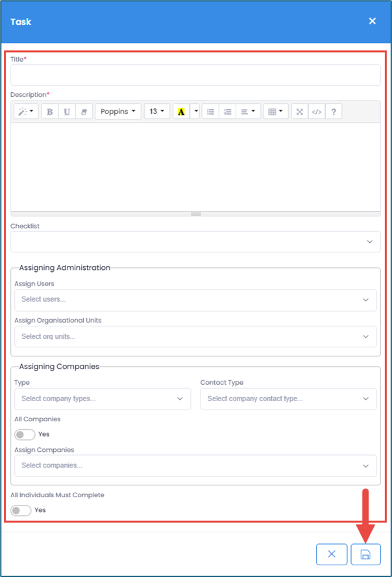Toggle underline formatting in editor
Screen dimensions: 392x577
[x=67, y=112]
